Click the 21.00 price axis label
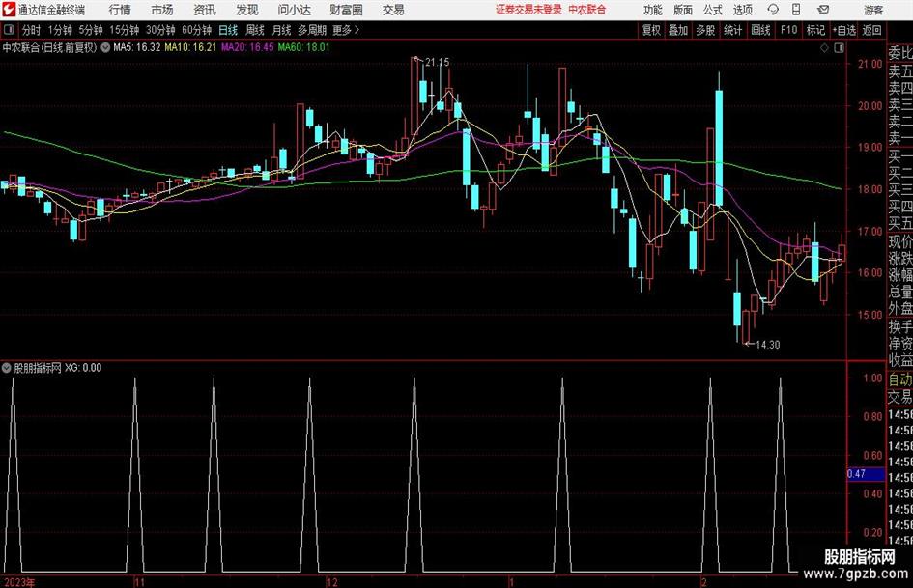 pos(870,64)
